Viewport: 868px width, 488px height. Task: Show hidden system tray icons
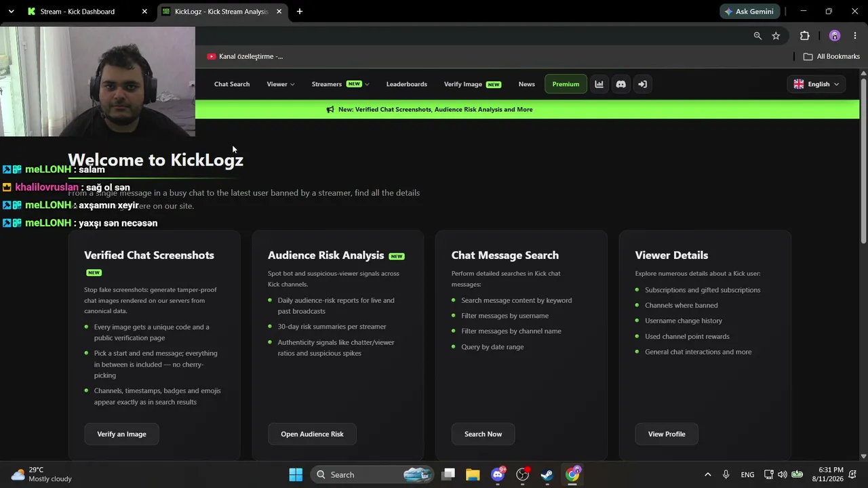tap(708, 474)
